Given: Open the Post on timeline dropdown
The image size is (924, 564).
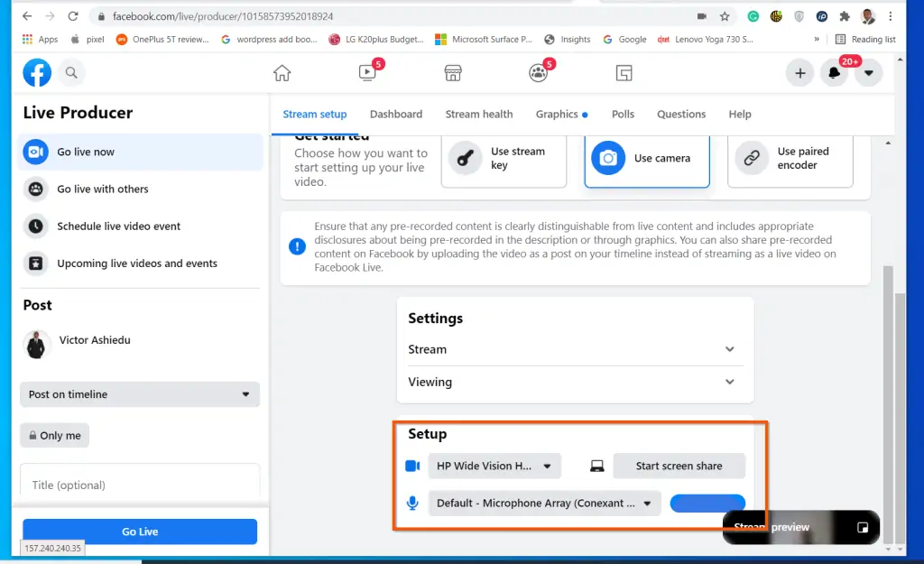Looking at the screenshot, I should point(140,394).
